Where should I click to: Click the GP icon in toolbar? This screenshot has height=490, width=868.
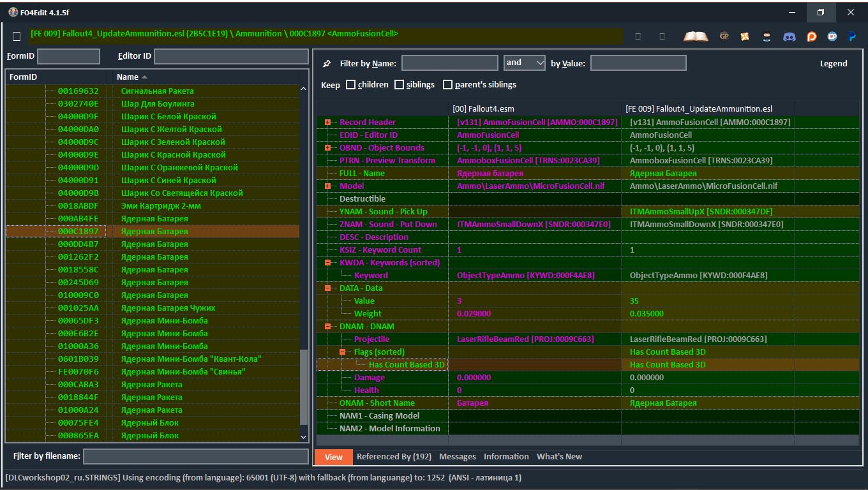[724, 36]
